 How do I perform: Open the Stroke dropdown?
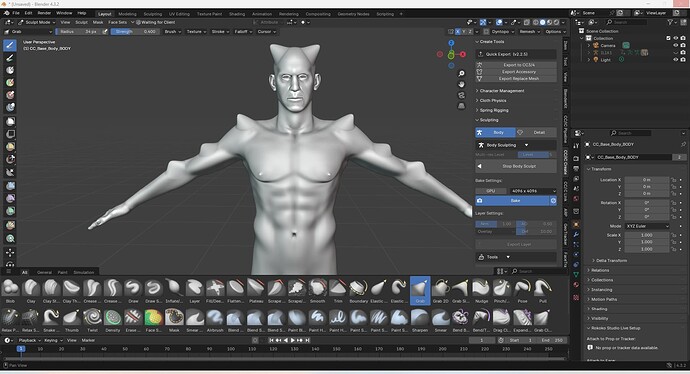(220, 32)
